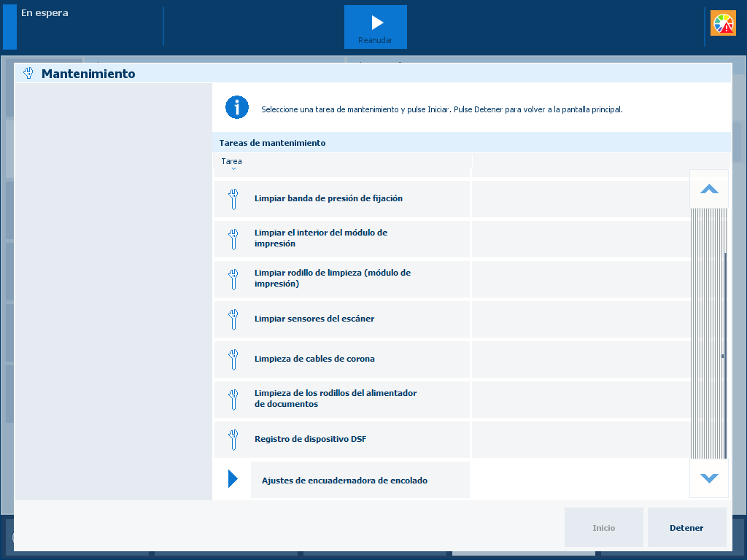Viewport: 747px width, 560px height.
Task: Select Limpiar banda de presión de fijación task
Action: pos(341,199)
